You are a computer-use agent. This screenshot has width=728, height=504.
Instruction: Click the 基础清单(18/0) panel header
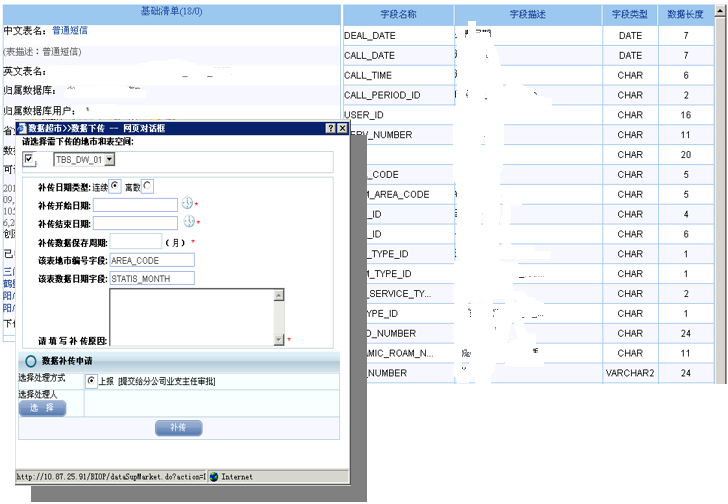pos(172,12)
